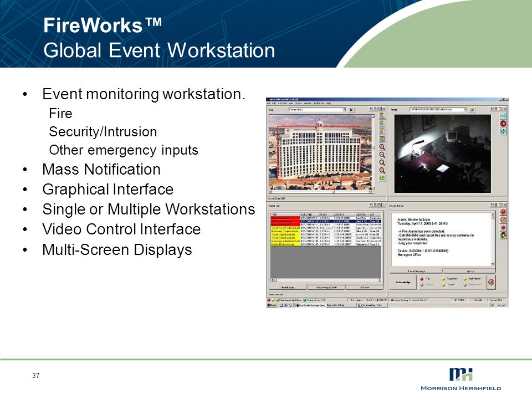Click the green icon below the map magnifiers

[x=382, y=178]
